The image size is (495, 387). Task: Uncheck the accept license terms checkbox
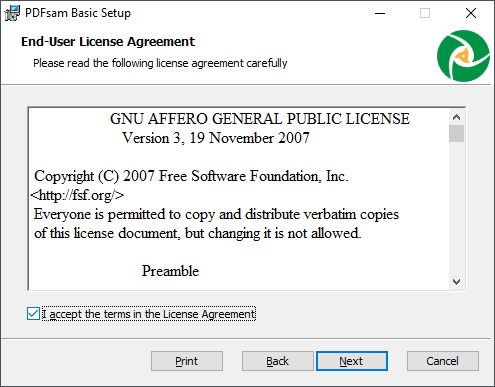click(x=33, y=314)
